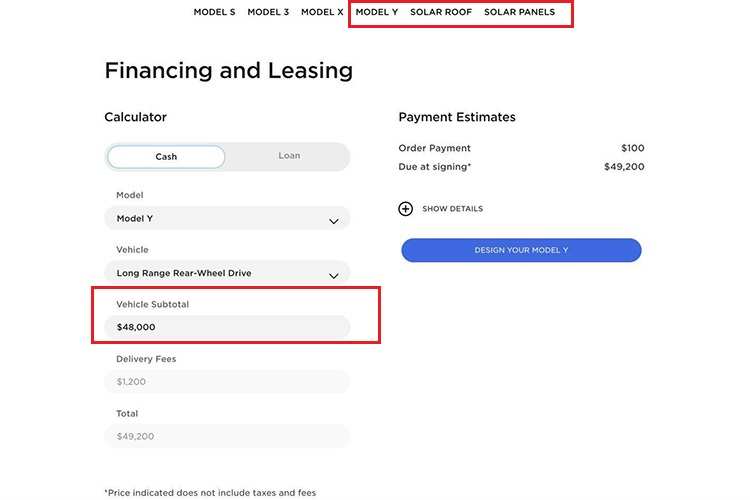Viewport: 750px width, 500px height.
Task: Select the Cash payment option
Action: (166, 157)
